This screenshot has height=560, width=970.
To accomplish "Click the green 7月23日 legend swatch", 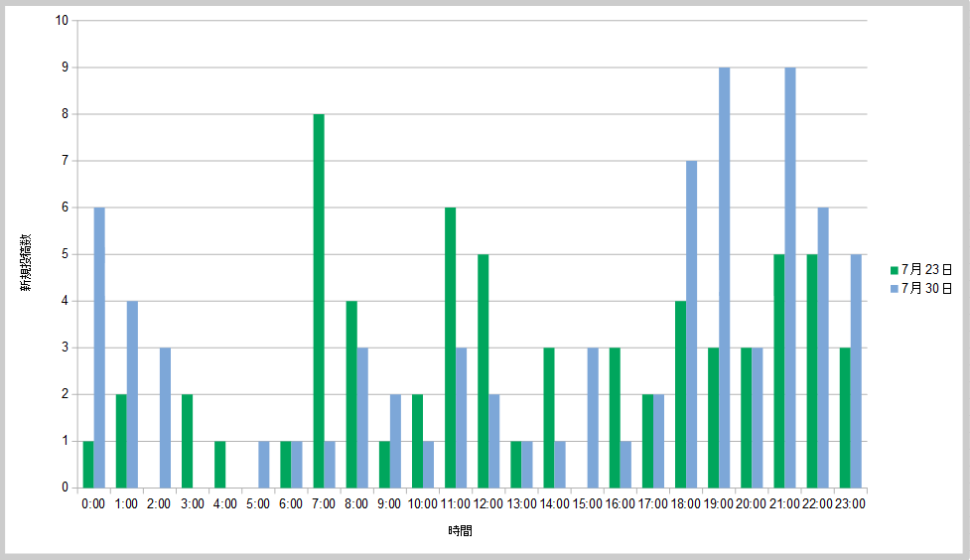I will point(894,270).
